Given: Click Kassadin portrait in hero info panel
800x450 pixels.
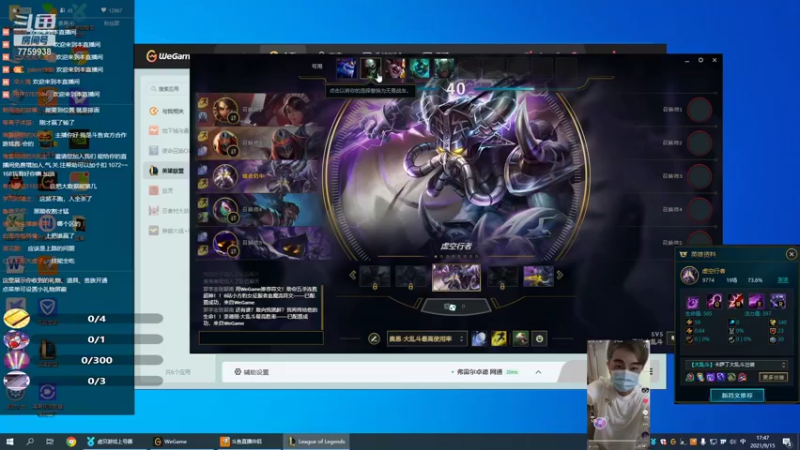Looking at the screenshot, I should click(x=690, y=275).
